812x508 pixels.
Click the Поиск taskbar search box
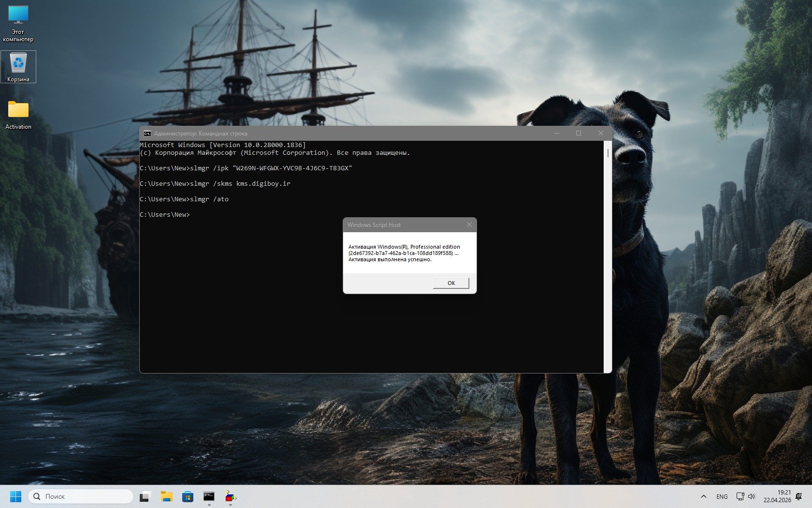click(x=81, y=496)
